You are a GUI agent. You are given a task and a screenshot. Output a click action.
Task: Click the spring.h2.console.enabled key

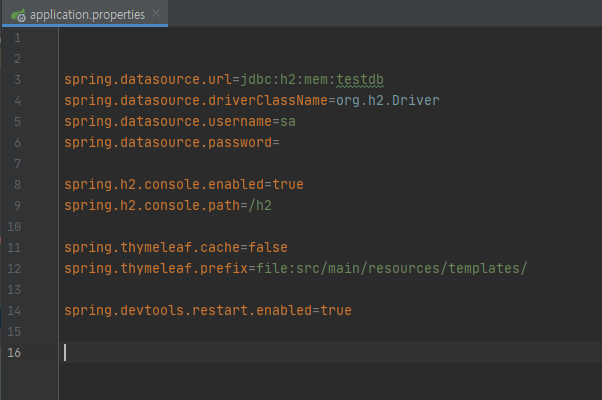pos(164,185)
